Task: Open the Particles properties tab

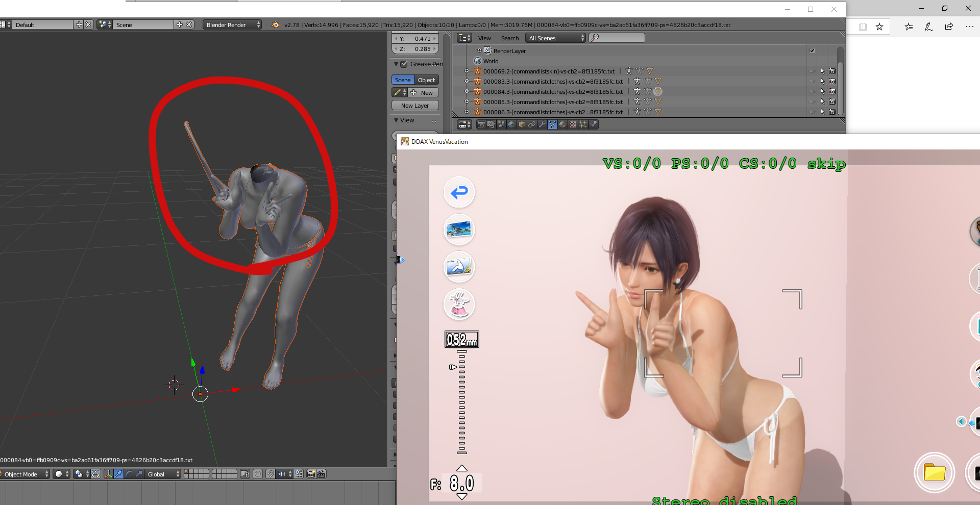Action: tap(583, 124)
